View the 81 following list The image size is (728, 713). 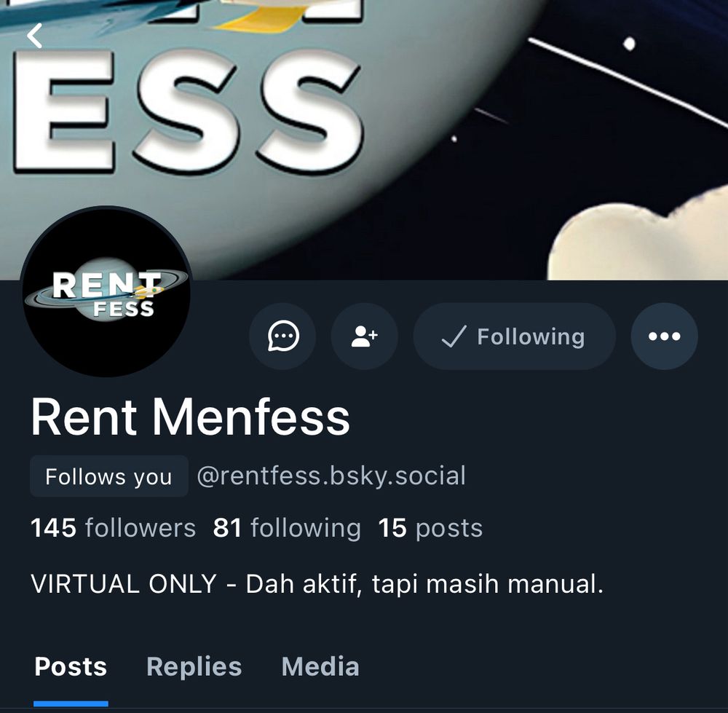tap(287, 528)
